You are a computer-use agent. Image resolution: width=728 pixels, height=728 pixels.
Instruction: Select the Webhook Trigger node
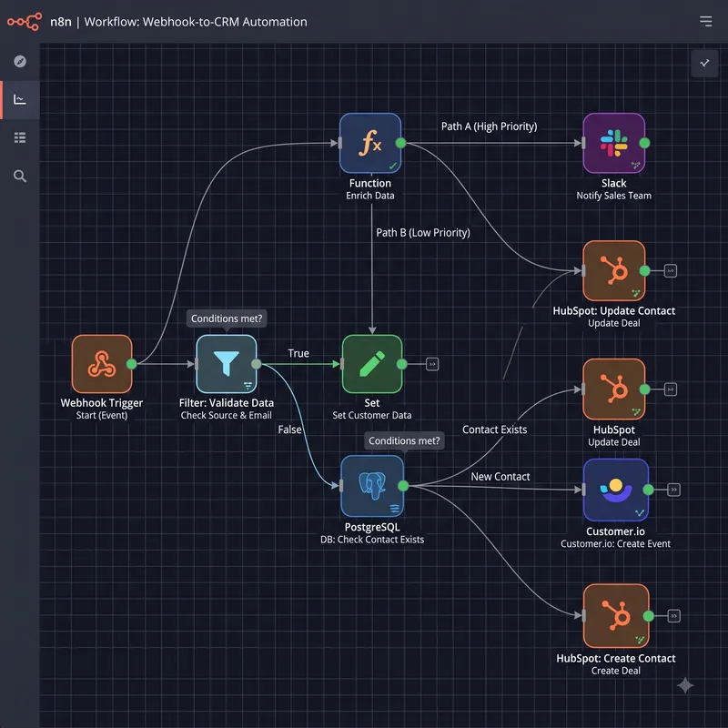(102, 364)
